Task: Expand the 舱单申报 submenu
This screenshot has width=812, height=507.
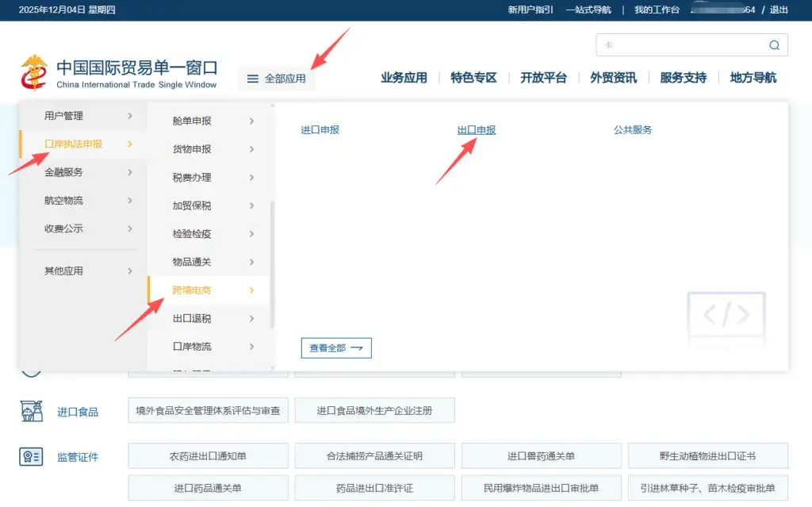Action: pos(252,121)
